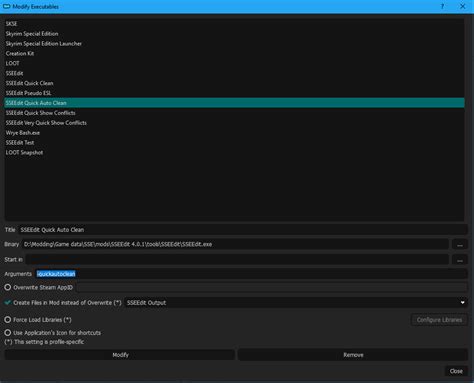474x383 pixels.
Task: Close the Modify Executables window
Action: 463,6
